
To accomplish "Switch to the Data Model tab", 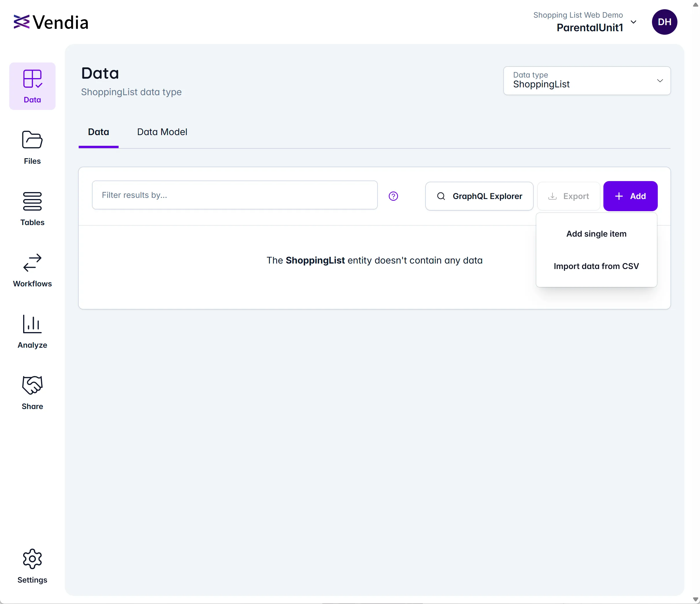I will (162, 132).
